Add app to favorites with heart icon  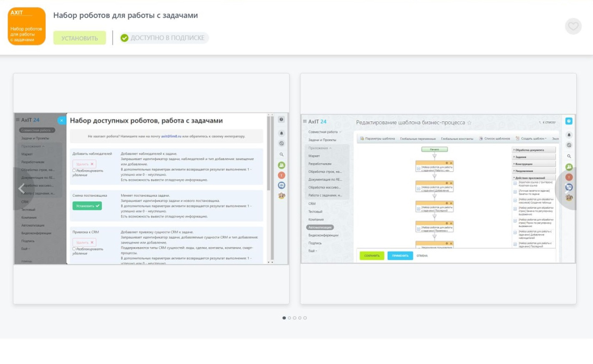point(573,26)
